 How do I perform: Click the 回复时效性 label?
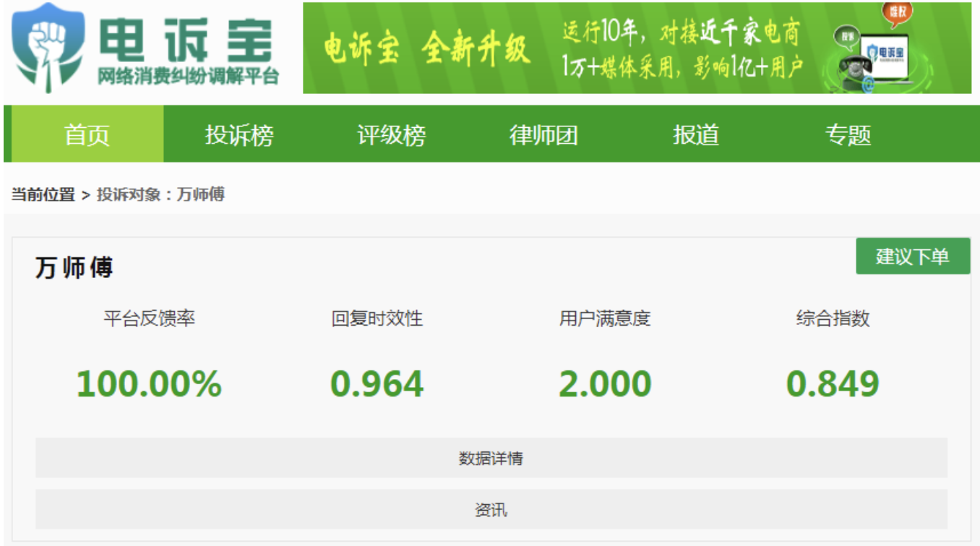click(x=377, y=318)
